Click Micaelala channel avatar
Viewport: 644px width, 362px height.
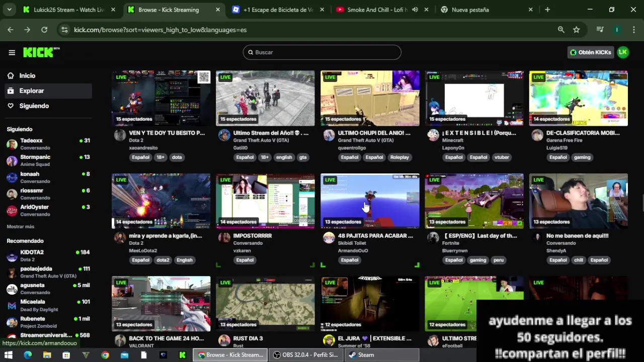(12, 306)
